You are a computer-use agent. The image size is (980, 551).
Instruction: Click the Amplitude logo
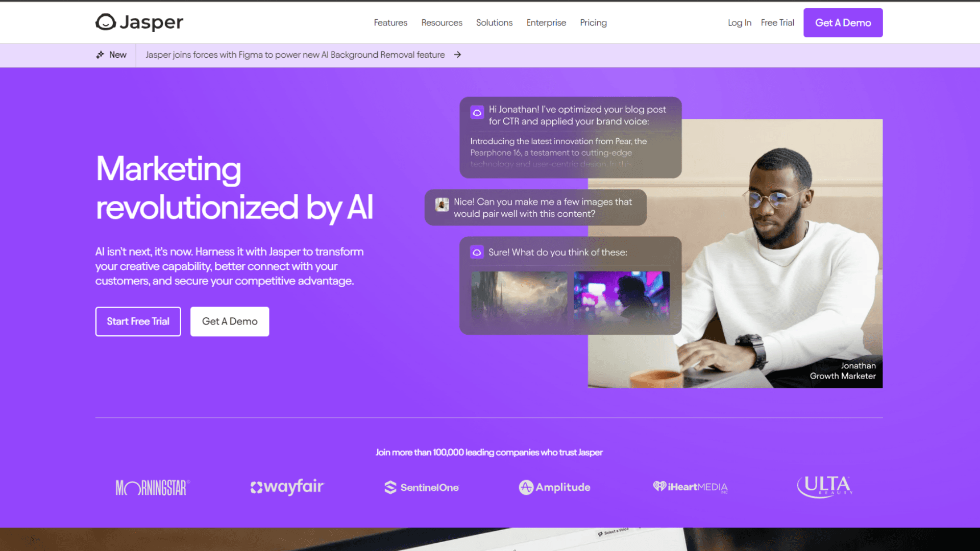pyautogui.click(x=555, y=487)
